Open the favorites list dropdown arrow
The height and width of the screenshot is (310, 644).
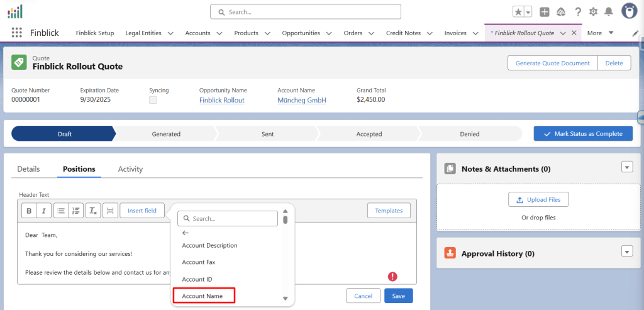point(528,12)
